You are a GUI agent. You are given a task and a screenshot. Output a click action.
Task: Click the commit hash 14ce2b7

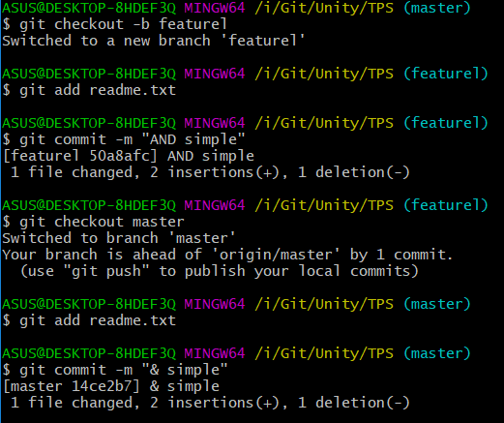click(102, 386)
